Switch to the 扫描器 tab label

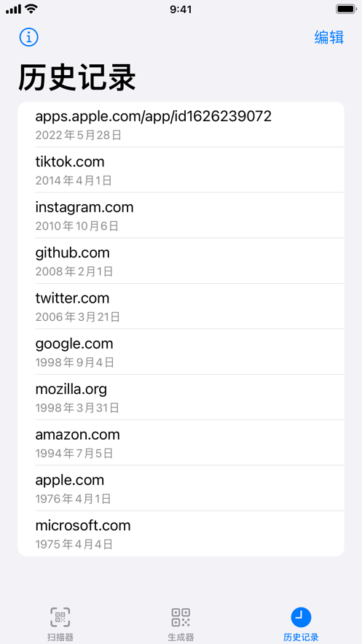click(60, 637)
